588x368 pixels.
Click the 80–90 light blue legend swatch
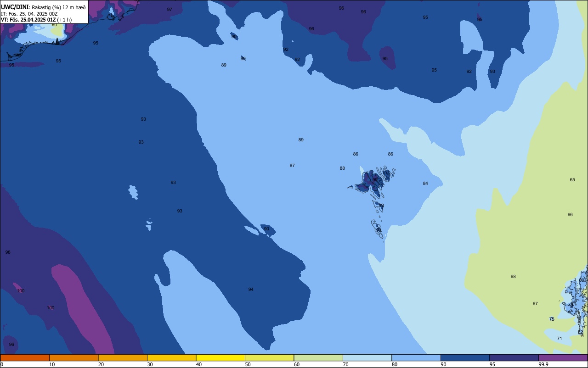pyautogui.click(x=416, y=357)
